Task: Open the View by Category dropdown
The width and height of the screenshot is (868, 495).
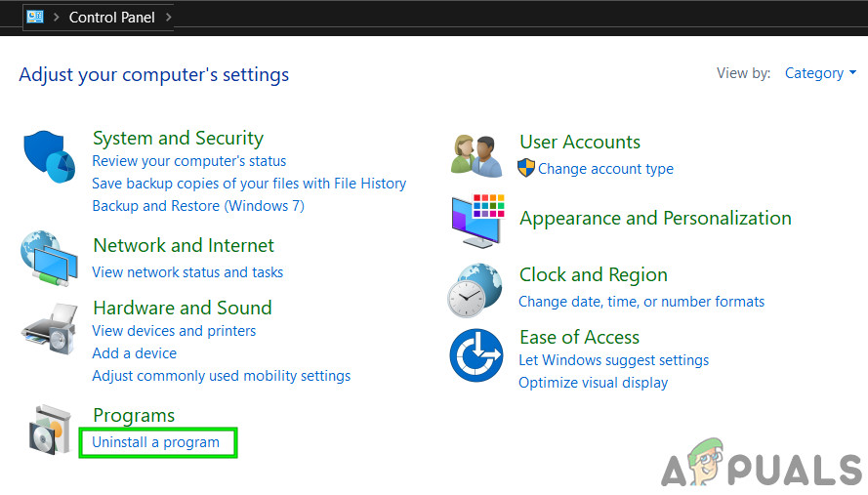Action: (820, 73)
